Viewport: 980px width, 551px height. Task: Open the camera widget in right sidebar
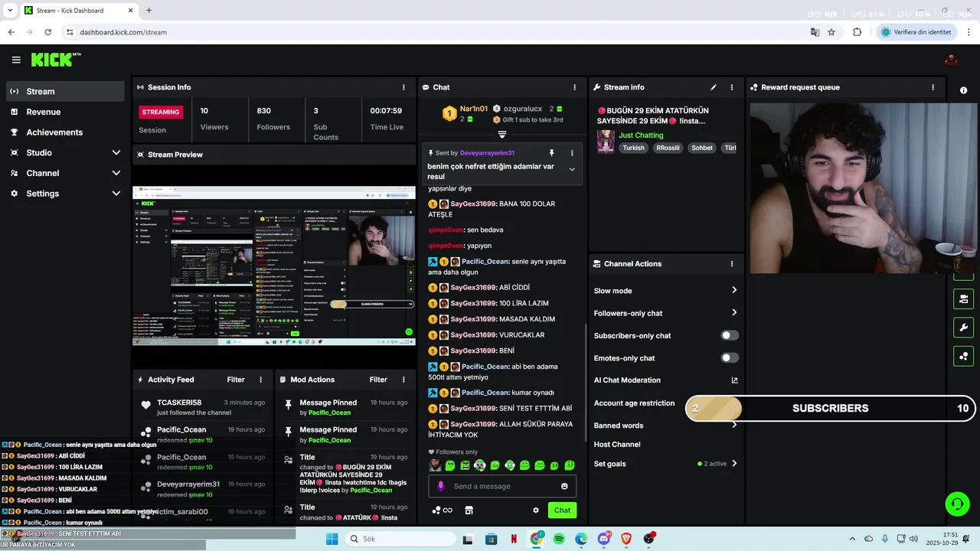963,298
